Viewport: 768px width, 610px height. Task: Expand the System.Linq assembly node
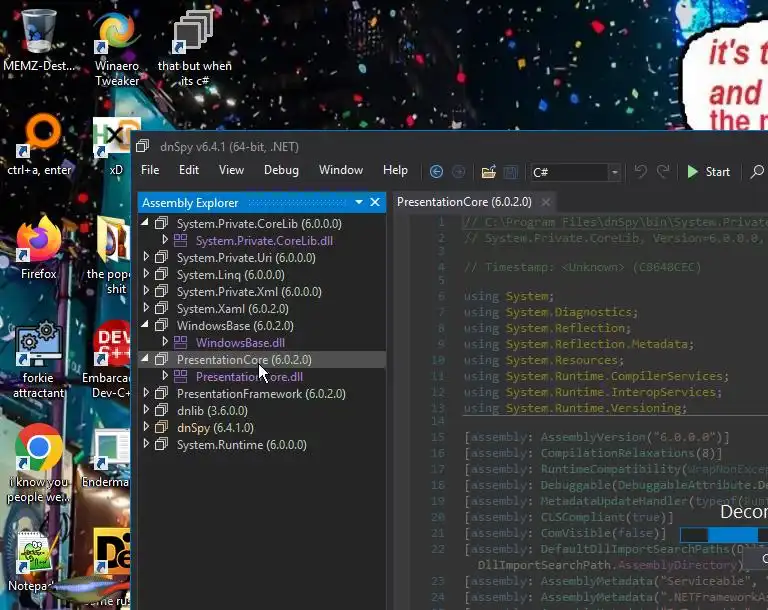146,274
